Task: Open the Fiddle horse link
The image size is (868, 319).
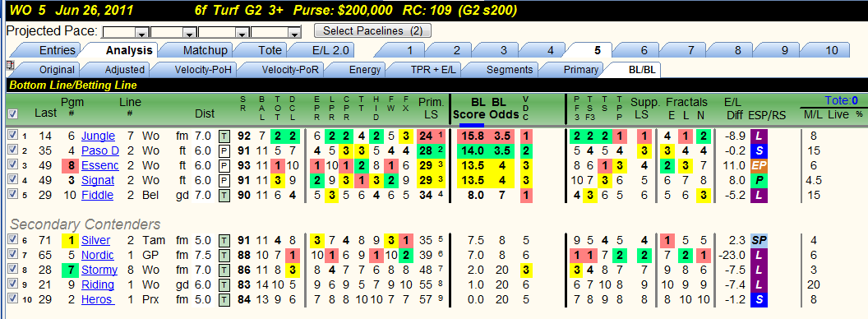Action: click(97, 195)
